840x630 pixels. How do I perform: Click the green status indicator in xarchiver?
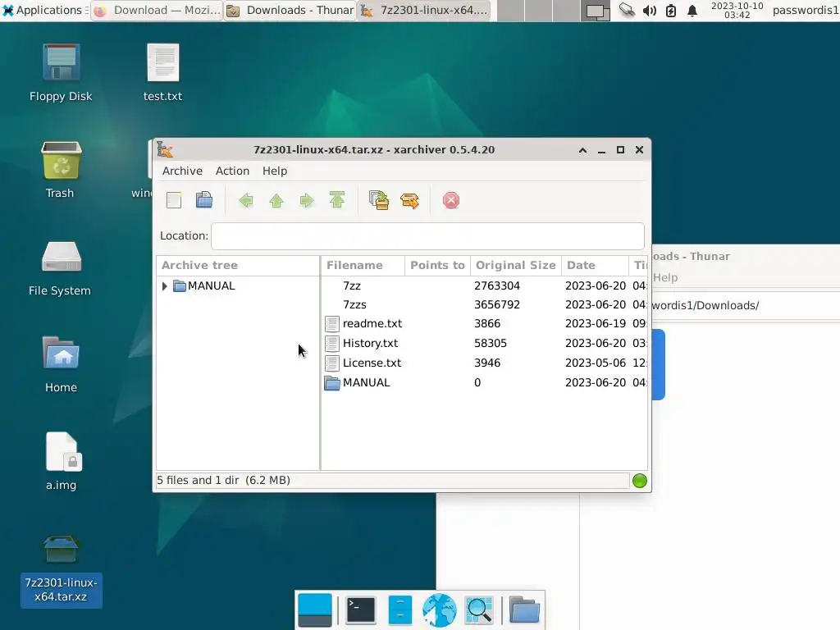pos(640,481)
